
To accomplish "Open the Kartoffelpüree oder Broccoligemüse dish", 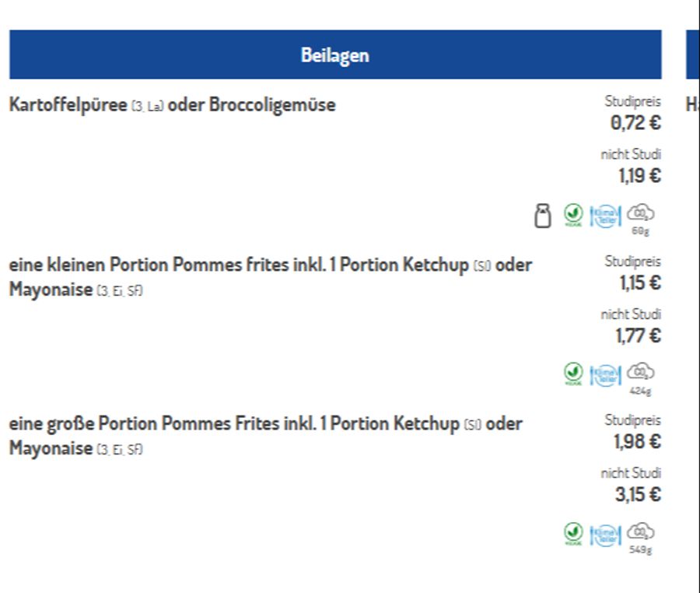I will (x=173, y=105).
